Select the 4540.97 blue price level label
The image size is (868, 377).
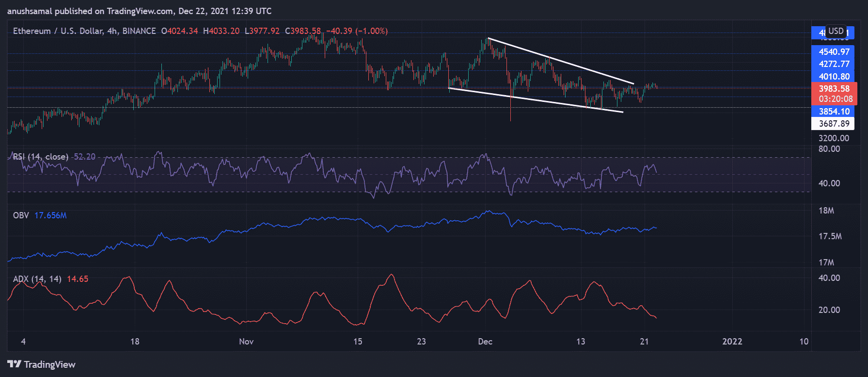tap(834, 52)
